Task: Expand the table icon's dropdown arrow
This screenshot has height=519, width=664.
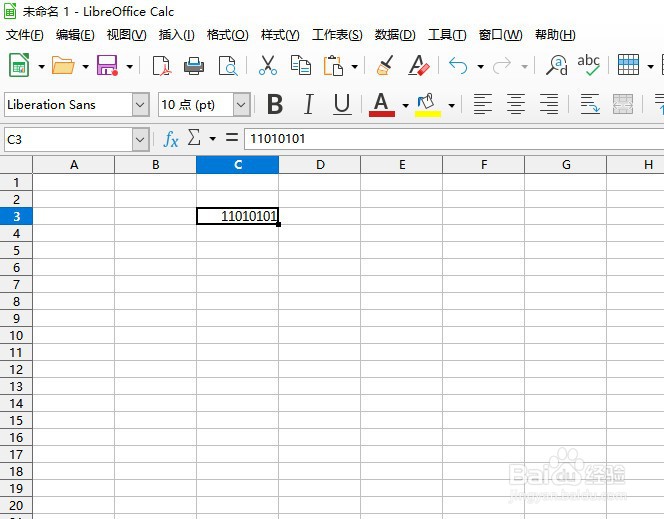Action: tap(650, 66)
